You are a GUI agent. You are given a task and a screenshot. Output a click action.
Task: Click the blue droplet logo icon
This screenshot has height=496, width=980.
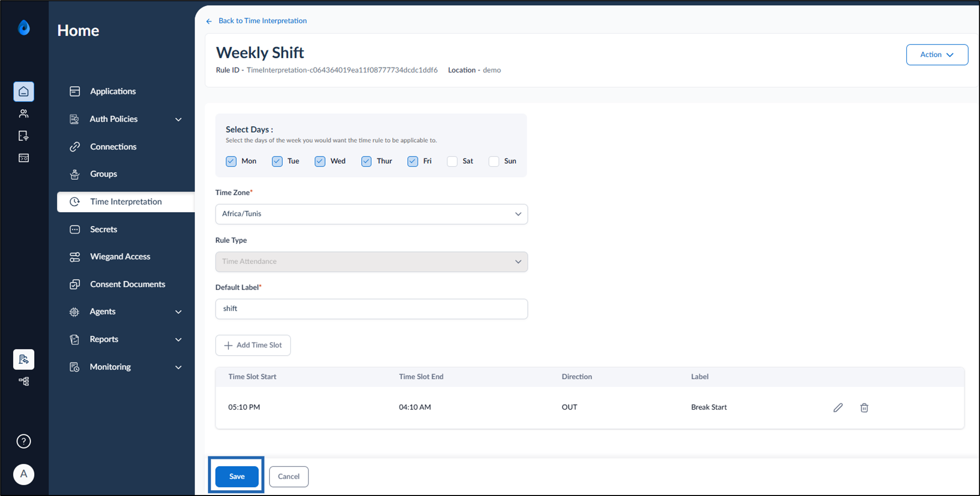24,28
